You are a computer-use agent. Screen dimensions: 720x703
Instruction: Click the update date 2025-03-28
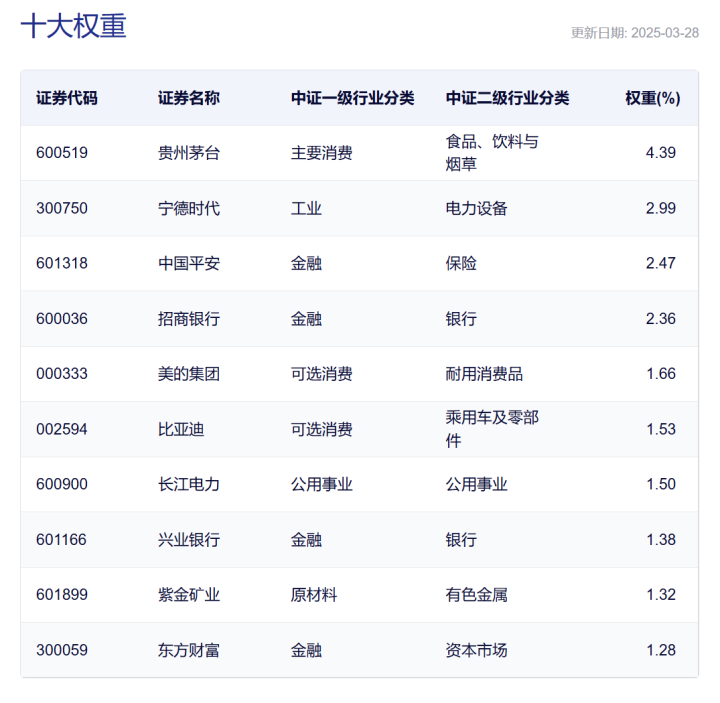click(x=664, y=33)
